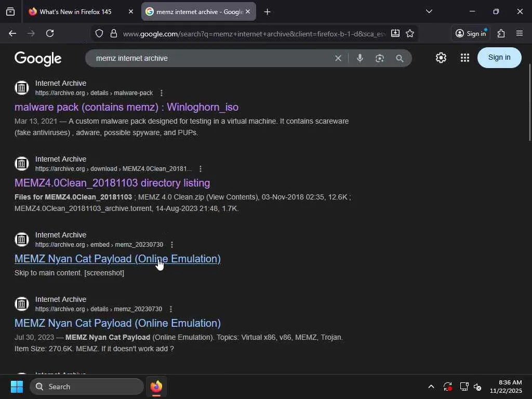Viewport: 532px width, 399px height.
Task: Click the muted volume tray icon
Action: click(x=477, y=387)
